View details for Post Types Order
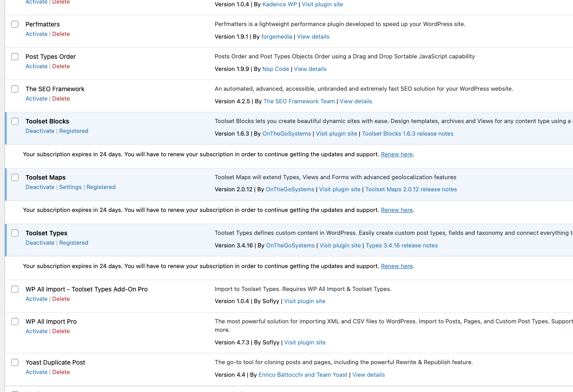The width and height of the screenshot is (573, 392). (x=310, y=69)
